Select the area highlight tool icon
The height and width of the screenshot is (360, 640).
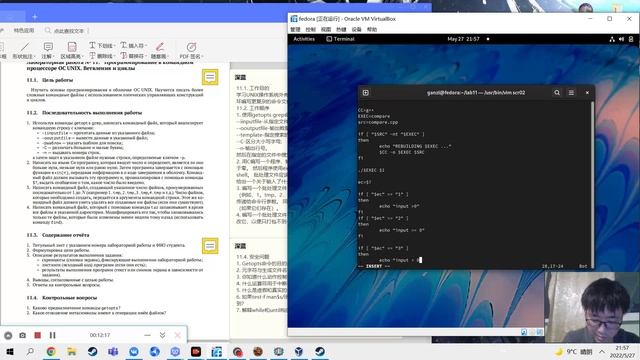point(72,47)
